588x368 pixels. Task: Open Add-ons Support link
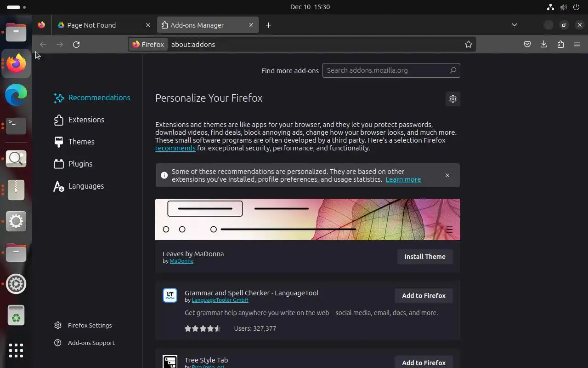pyautogui.click(x=84, y=343)
